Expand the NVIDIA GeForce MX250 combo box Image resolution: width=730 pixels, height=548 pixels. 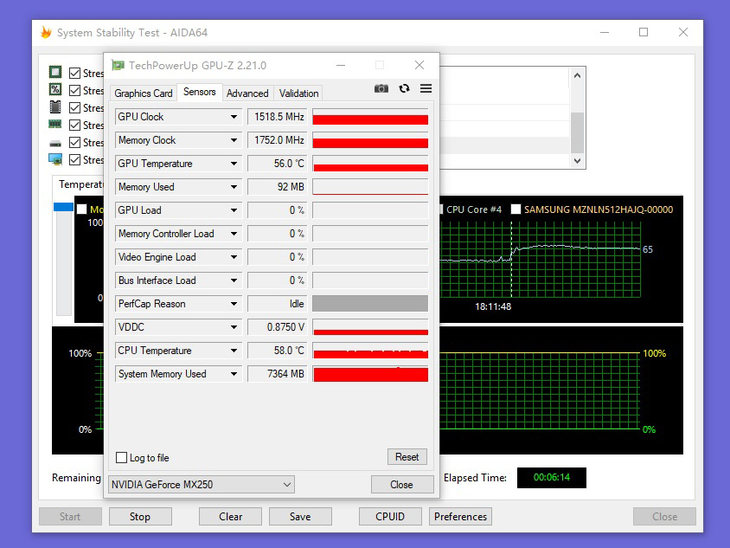pos(201,485)
